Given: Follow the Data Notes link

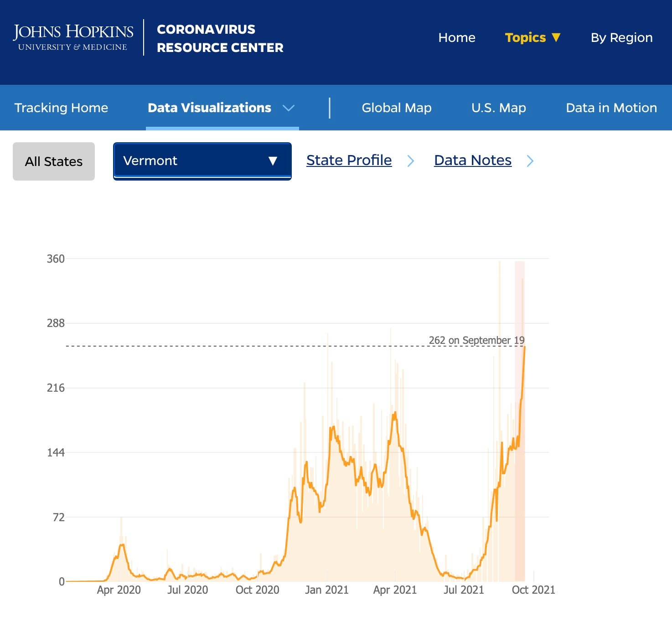Looking at the screenshot, I should tap(472, 161).
